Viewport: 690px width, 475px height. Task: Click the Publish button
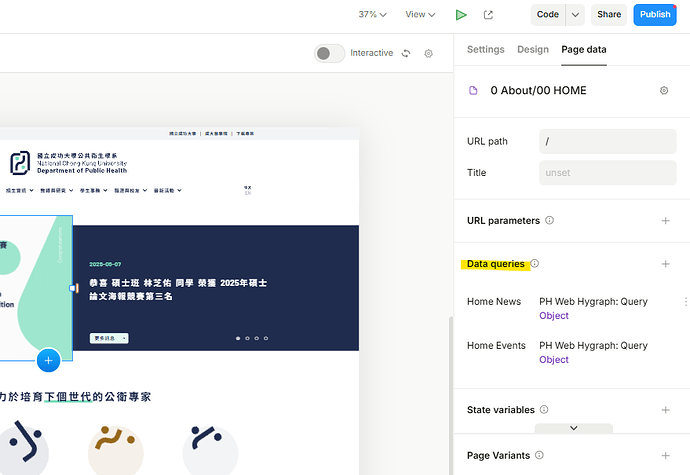655,15
